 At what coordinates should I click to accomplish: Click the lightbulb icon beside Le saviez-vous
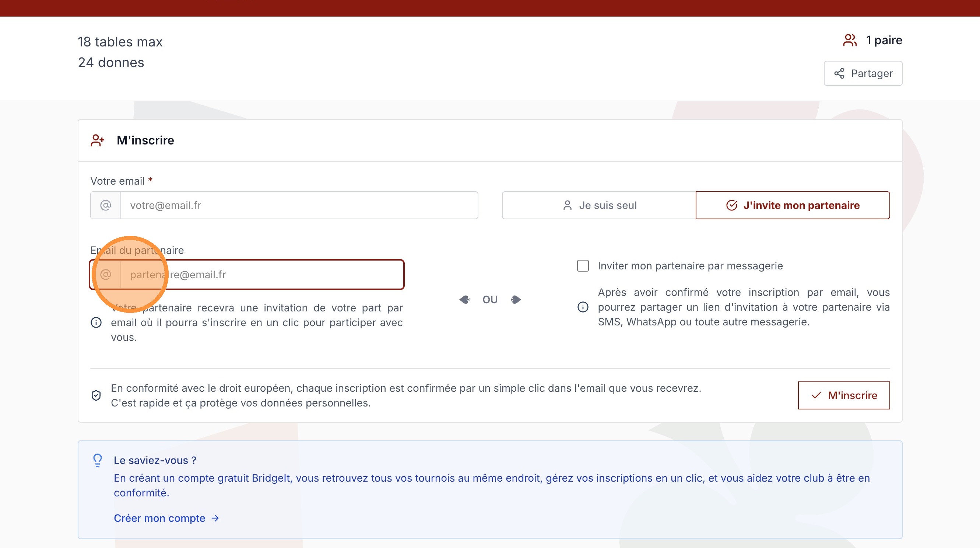[x=97, y=460]
